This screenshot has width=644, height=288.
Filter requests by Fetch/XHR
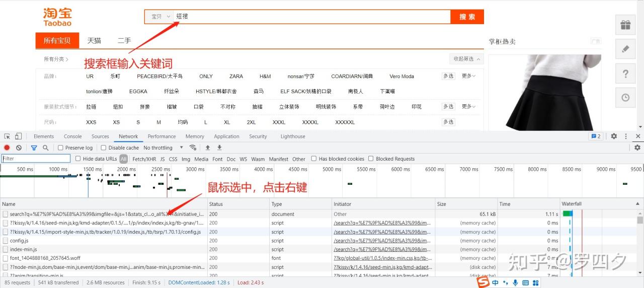[x=144, y=159]
